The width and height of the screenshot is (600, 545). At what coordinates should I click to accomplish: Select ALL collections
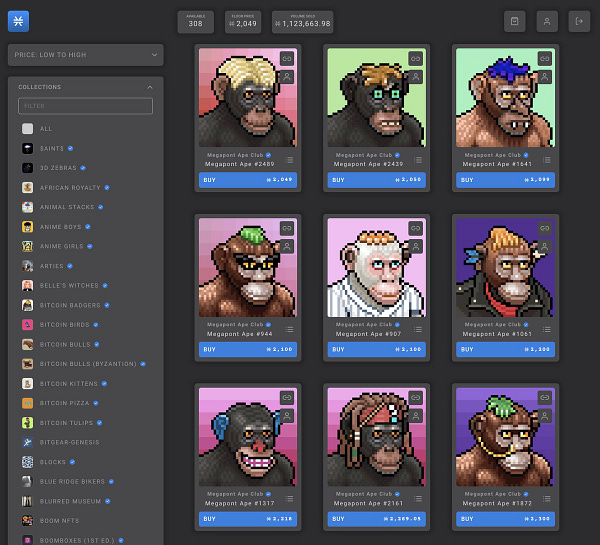37,129
